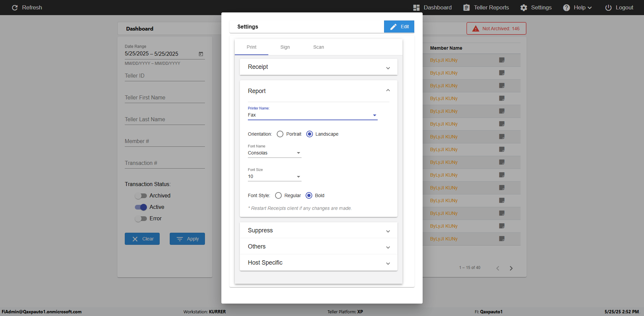Select Portrait orientation radio button
The height and width of the screenshot is (316, 644).
pyautogui.click(x=280, y=134)
